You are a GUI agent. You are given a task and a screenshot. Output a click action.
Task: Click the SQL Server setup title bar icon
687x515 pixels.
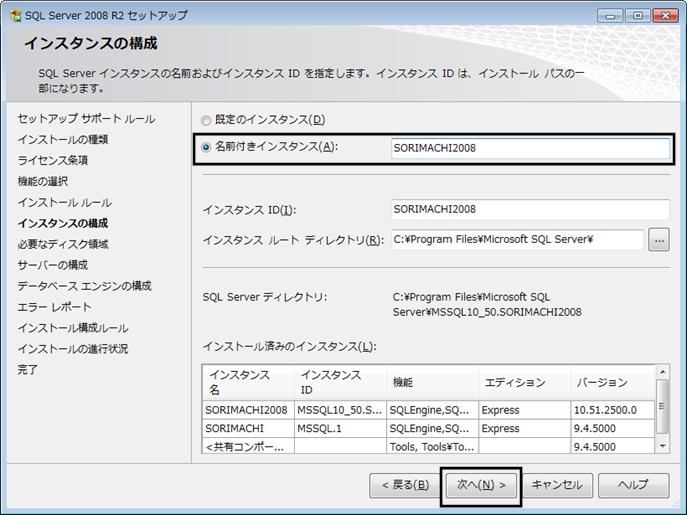(x=16, y=16)
